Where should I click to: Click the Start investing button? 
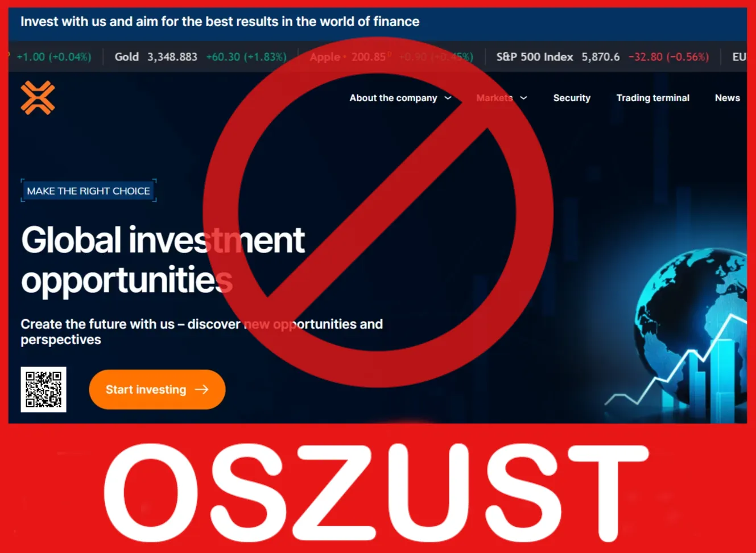coord(158,390)
